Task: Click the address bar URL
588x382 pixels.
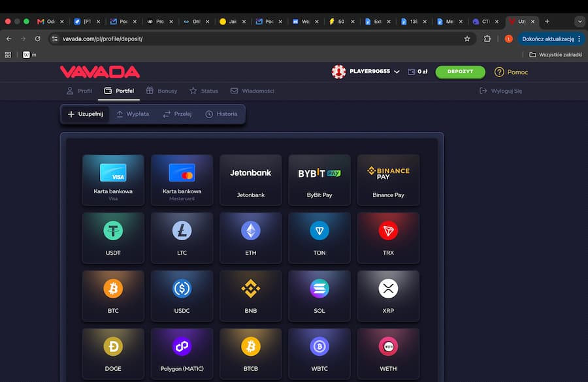Action: (103, 39)
